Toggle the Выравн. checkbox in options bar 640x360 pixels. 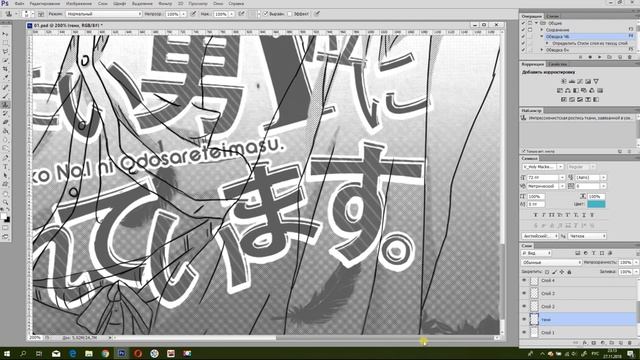[266, 14]
